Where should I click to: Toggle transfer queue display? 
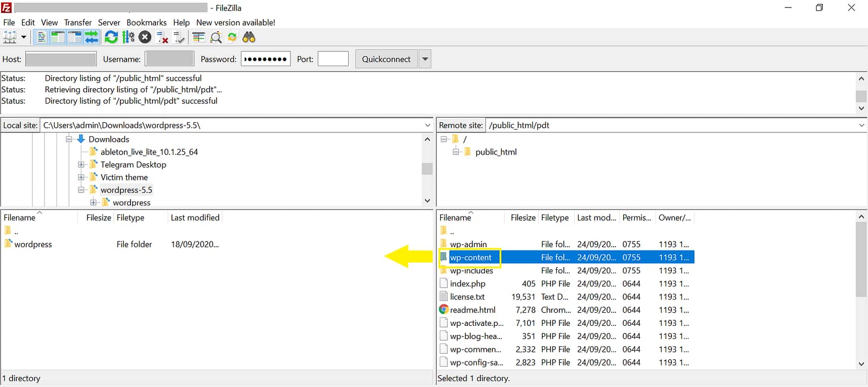[x=92, y=37]
